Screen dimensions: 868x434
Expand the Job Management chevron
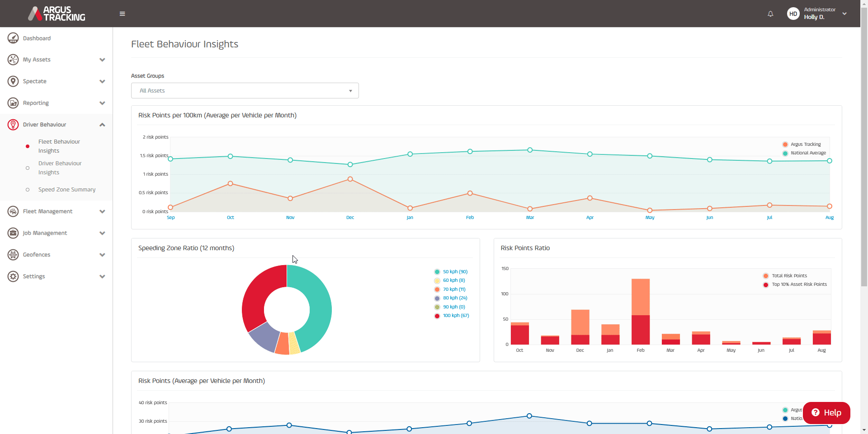pos(102,233)
